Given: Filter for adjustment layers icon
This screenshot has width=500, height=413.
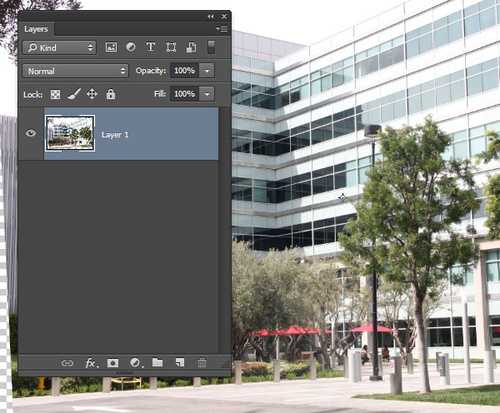Looking at the screenshot, I should click(x=131, y=47).
